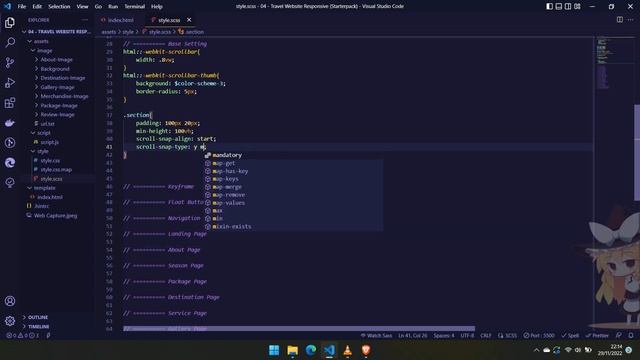Click errors and warnings count in status bar
The width and height of the screenshot is (640, 360).
point(22,336)
